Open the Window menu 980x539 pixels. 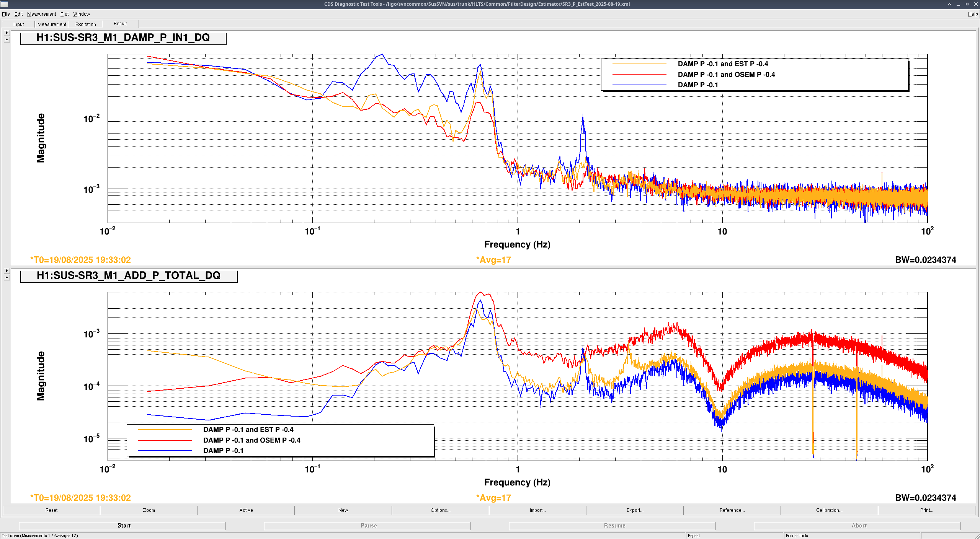(x=82, y=14)
